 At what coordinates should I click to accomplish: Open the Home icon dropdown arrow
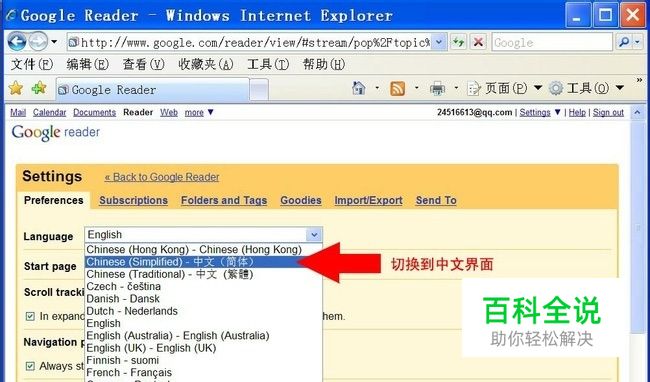tap(376, 88)
